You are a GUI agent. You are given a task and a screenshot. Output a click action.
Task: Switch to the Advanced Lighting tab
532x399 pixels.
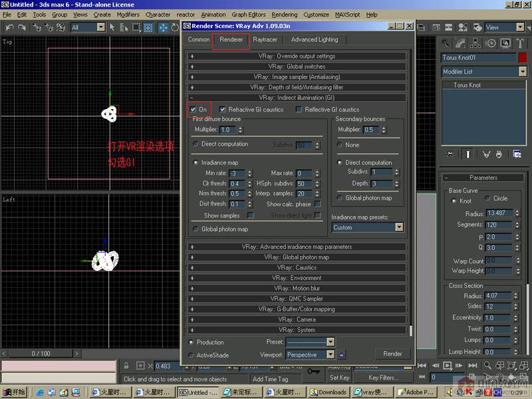point(314,39)
